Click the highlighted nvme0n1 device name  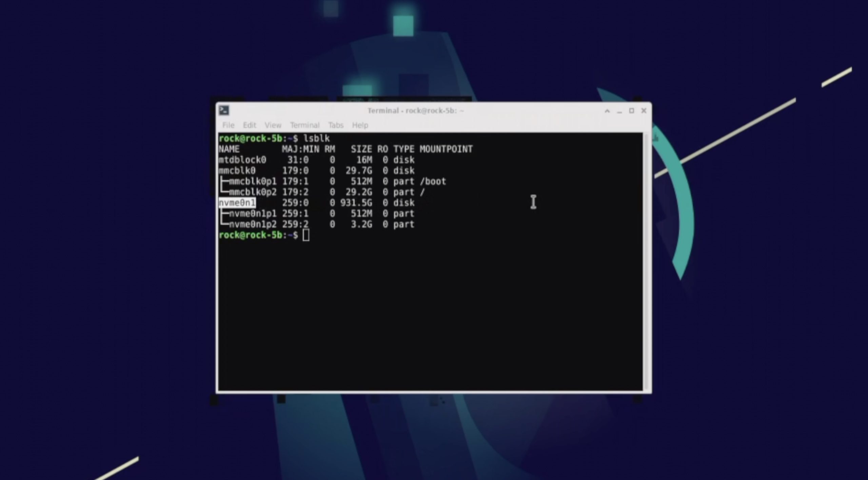(x=237, y=203)
